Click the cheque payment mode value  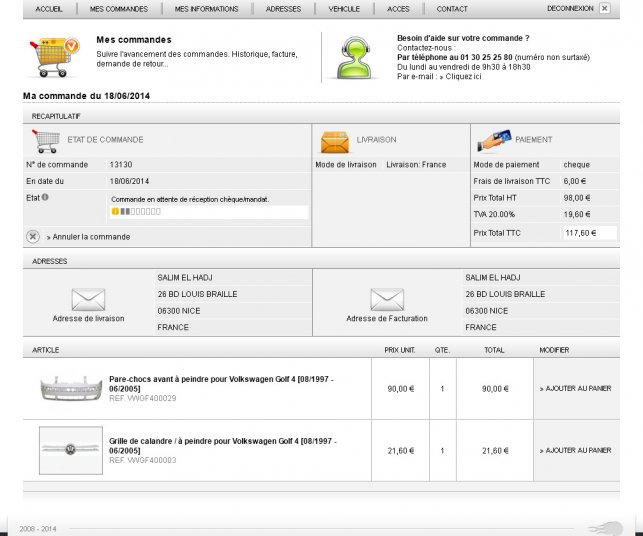coord(577,165)
